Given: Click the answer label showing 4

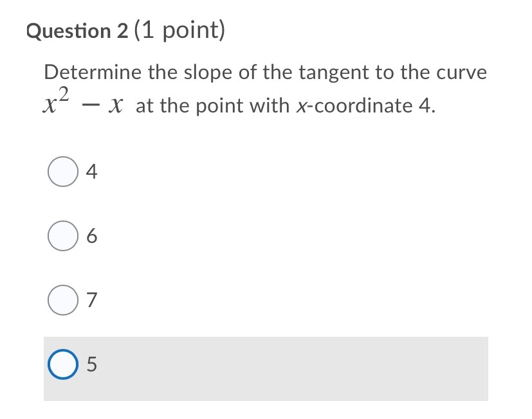Looking at the screenshot, I should click(x=91, y=171).
